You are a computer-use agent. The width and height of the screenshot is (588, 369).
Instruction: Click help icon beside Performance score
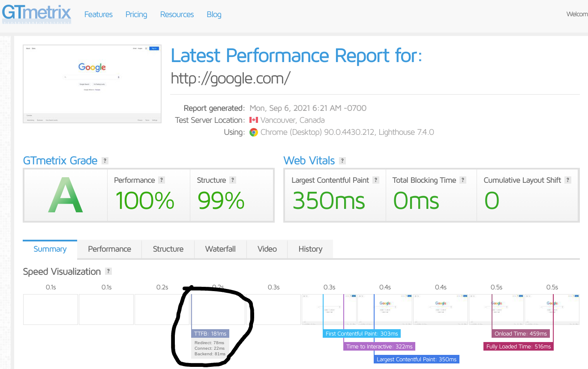[x=162, y=180]
